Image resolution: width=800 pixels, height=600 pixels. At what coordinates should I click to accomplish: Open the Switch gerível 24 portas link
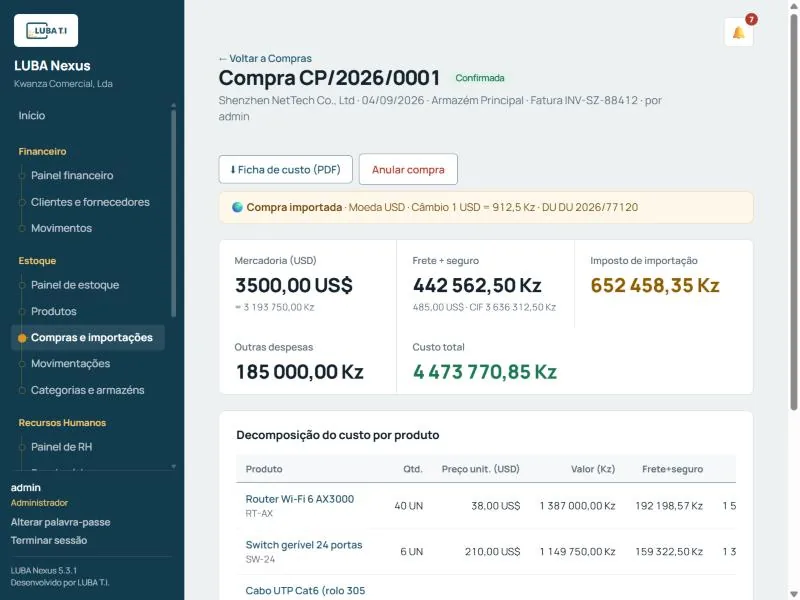click(x=304, y=545)
